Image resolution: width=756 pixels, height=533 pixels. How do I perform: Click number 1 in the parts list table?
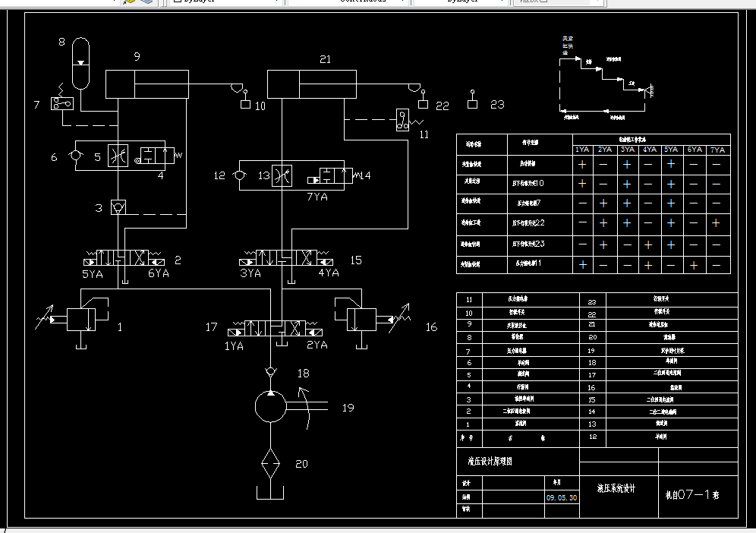(x=468, y=424)
